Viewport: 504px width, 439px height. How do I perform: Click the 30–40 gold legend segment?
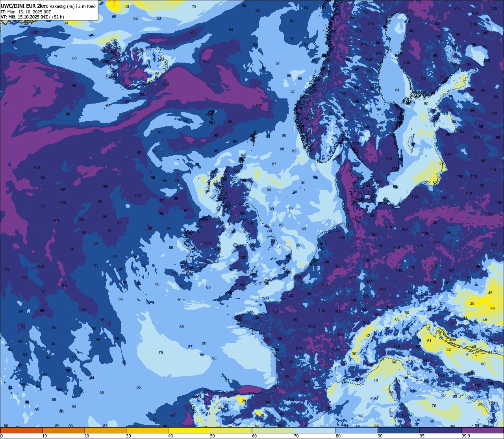(x=147, y=430)
